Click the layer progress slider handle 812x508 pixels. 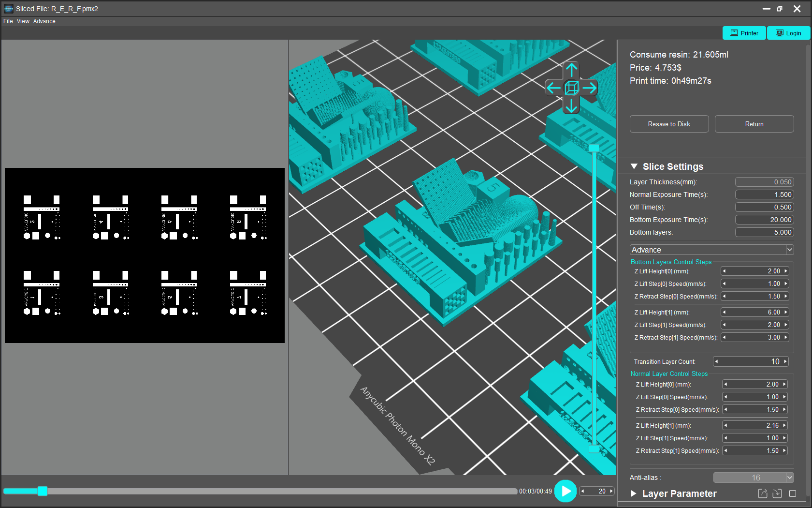click(43, 491)
